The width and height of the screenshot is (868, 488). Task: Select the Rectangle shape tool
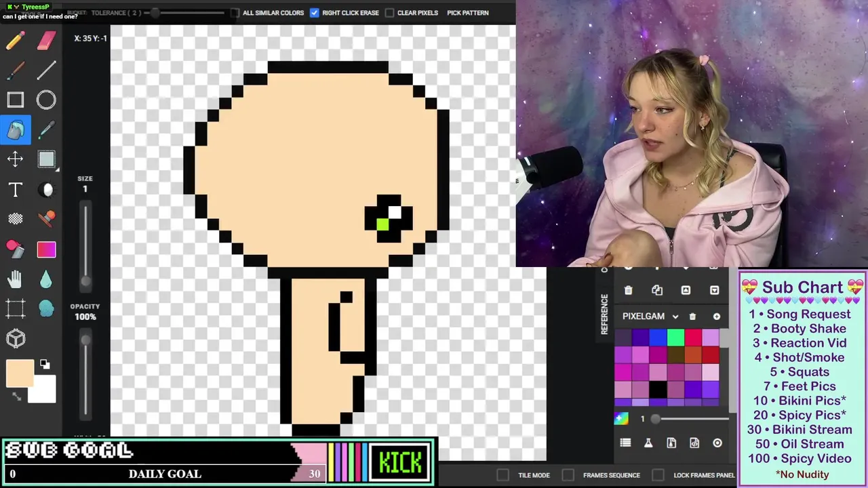point(15,100)
